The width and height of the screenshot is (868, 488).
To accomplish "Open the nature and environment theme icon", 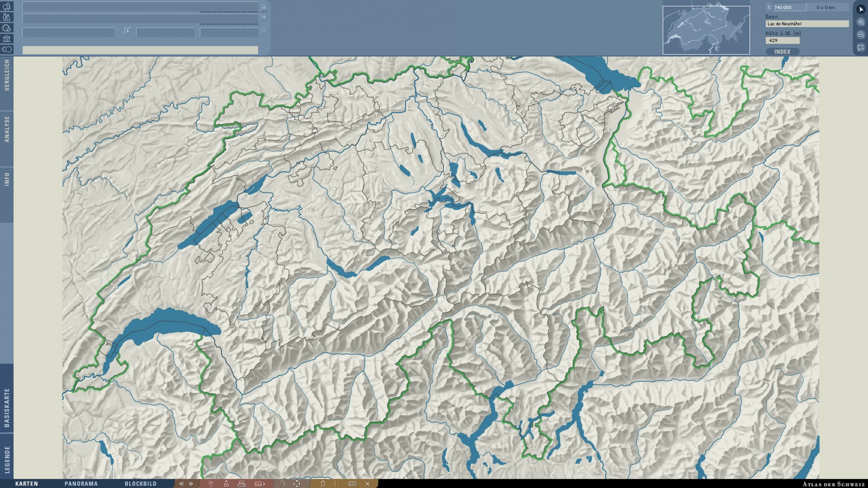I will coord(7,7).
